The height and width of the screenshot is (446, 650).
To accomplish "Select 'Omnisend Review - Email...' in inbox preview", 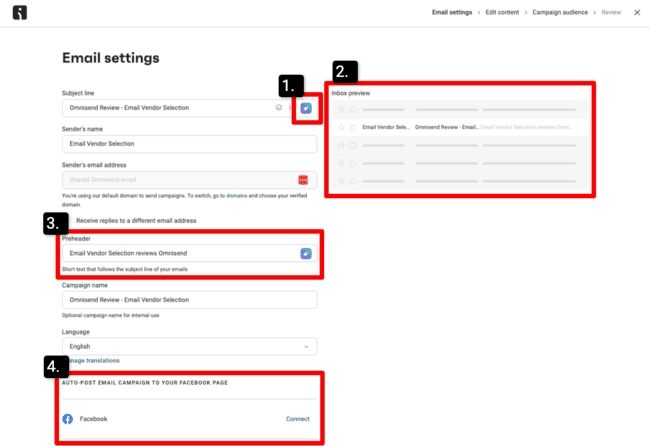I will (446, 127).
